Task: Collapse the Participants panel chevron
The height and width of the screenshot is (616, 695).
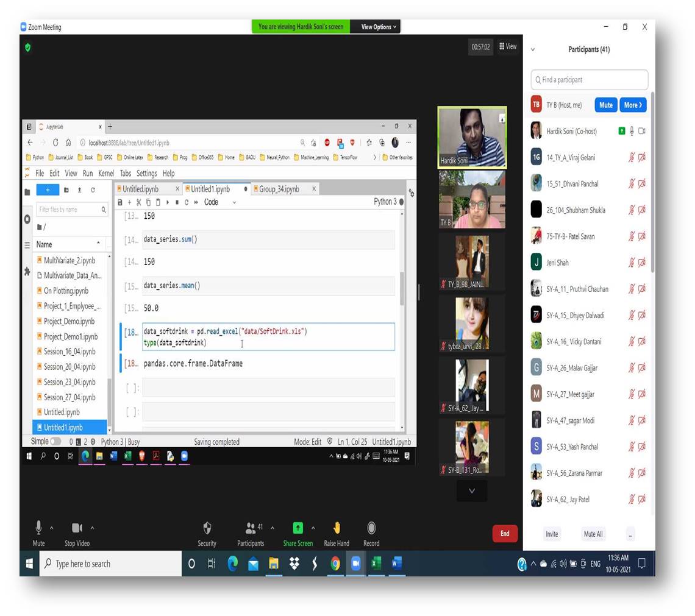Action: tap(533, 49)
